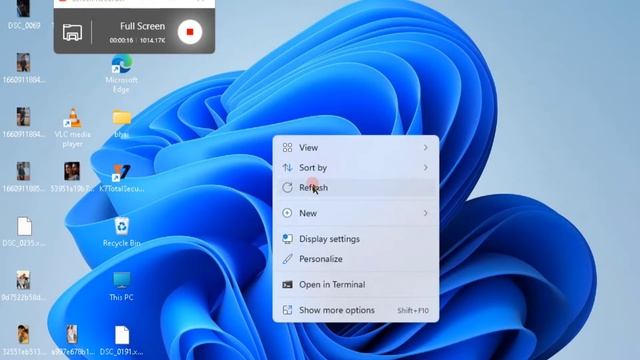Click Show more options
Screen dimensions: 640x360
(356, 310)
